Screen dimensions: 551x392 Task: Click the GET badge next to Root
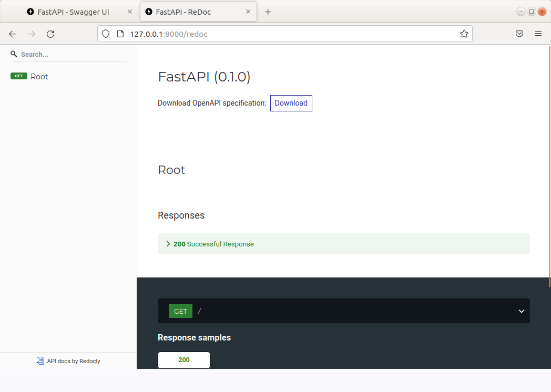19,76
